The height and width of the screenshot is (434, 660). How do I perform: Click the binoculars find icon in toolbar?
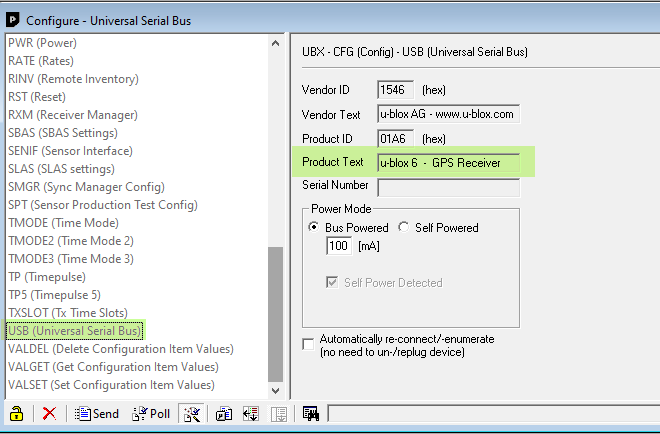(x=311, y=414)
